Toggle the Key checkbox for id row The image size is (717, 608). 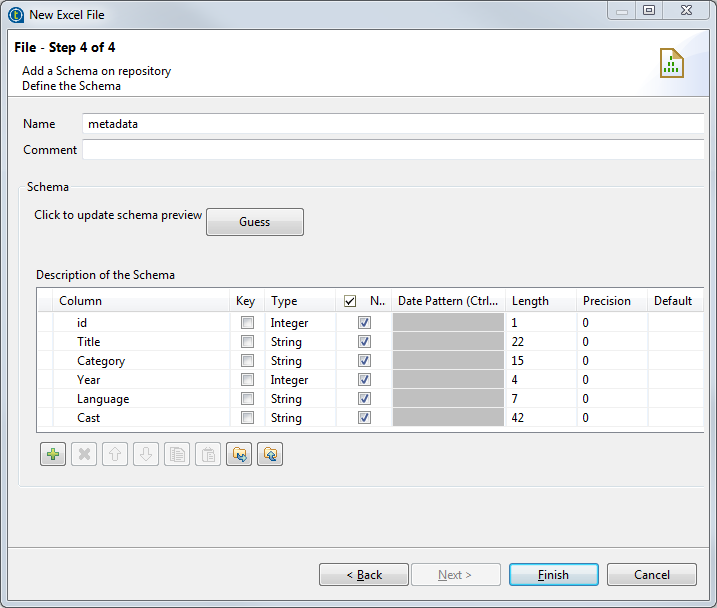coord(247,323)
